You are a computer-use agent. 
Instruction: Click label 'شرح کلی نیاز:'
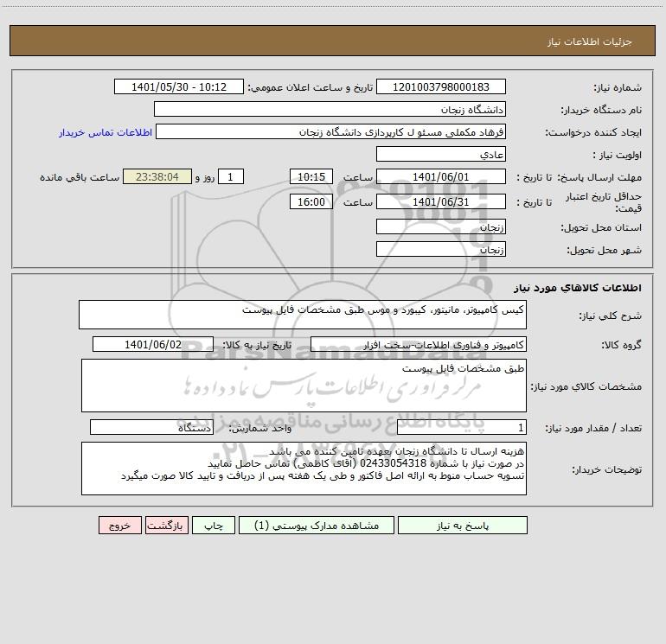pyautogui.click(x=611, y=316)
